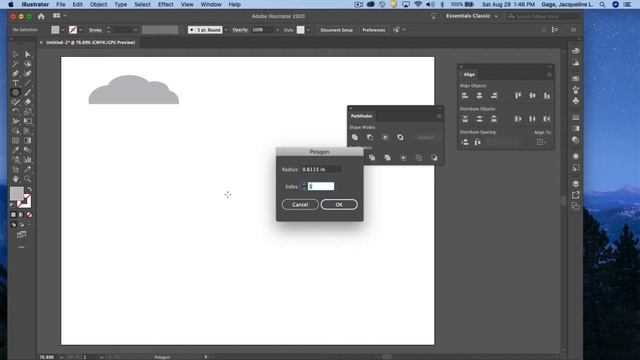Image resolution: width=640 pixels, height=360 pixels.
Task: Select the Gradient tool
Action: [28, 140]
